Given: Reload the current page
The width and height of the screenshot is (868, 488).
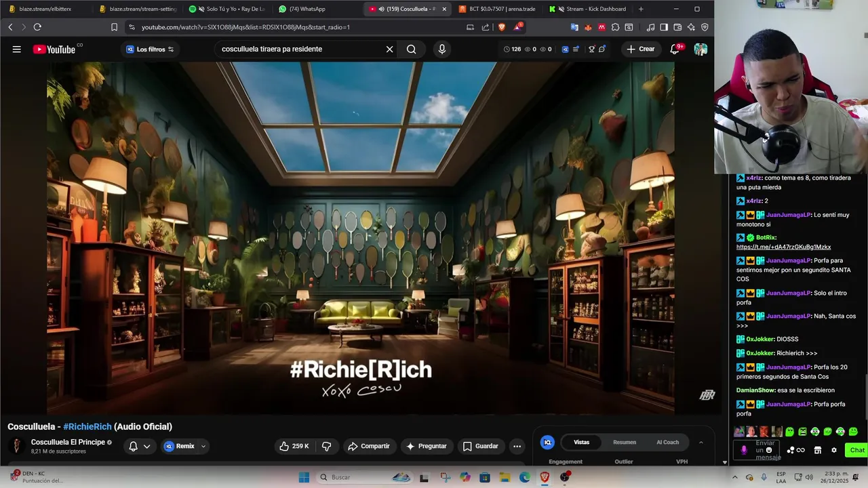Looking at the screenshot, I should (x=37, y=27).
